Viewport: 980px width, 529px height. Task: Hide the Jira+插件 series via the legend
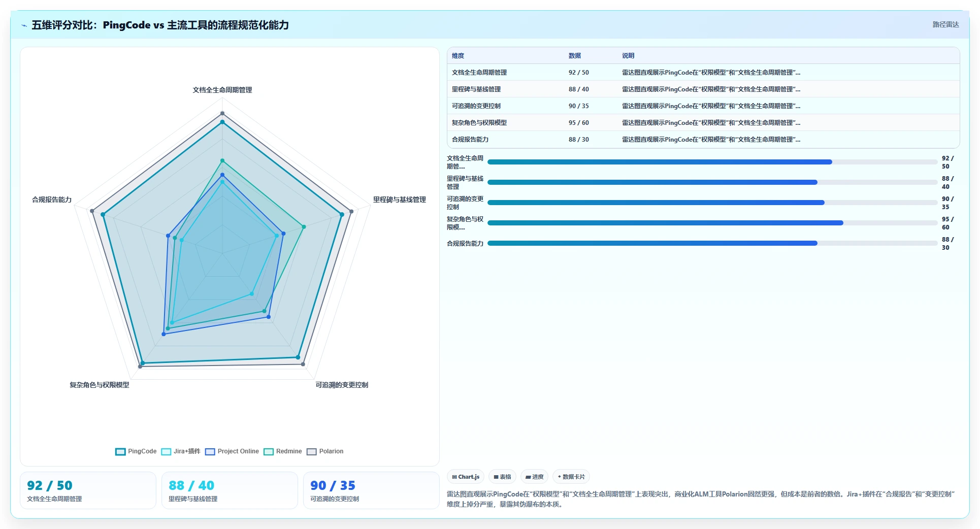pyautogui.click(x=181, y=451)
